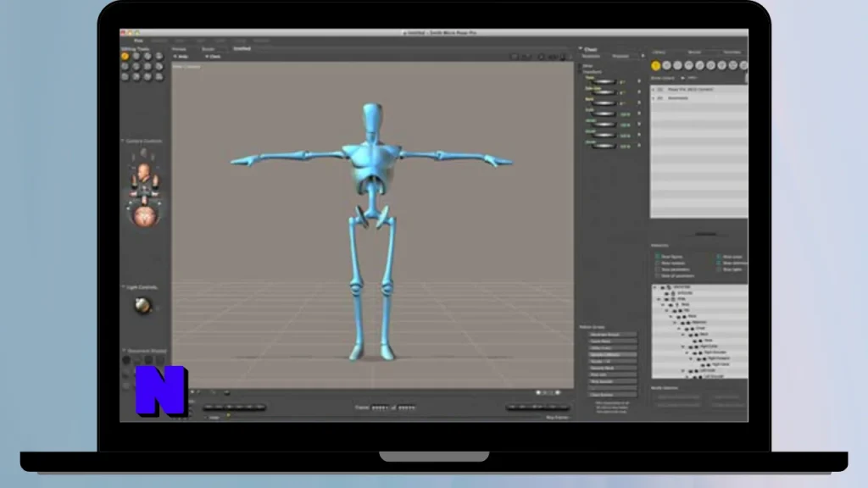The image size is (868, 488).
Task: Collapse the Light Controls palette
Action: pyautogui.click(x=123, y=287)
